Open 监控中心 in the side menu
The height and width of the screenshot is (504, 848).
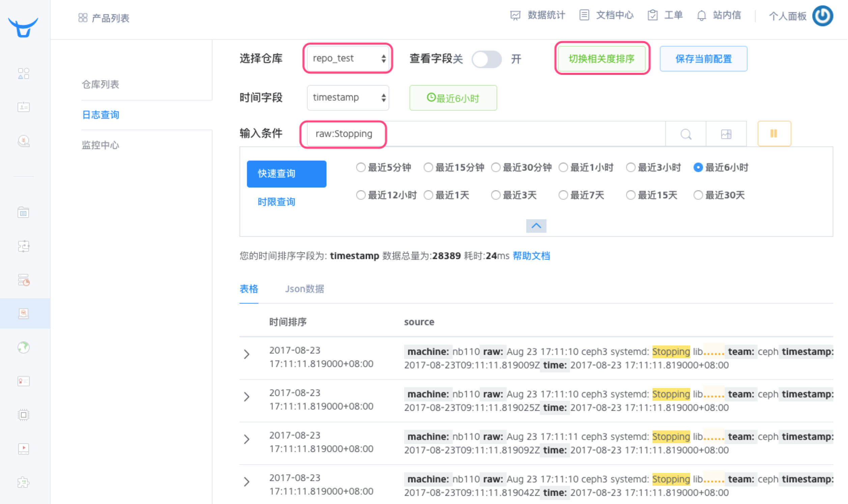point(101,145)
